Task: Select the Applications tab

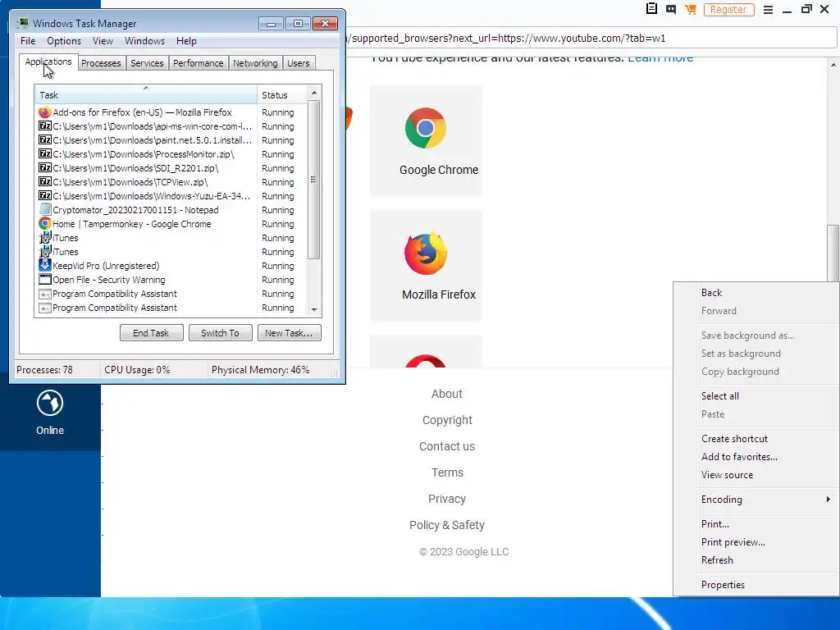Action: [x=48, y=62]
